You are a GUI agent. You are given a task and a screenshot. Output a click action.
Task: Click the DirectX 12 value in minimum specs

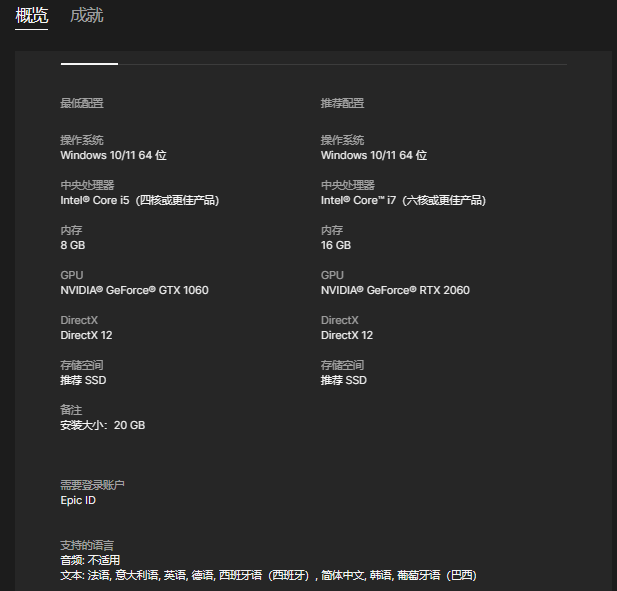pos(86,335)
